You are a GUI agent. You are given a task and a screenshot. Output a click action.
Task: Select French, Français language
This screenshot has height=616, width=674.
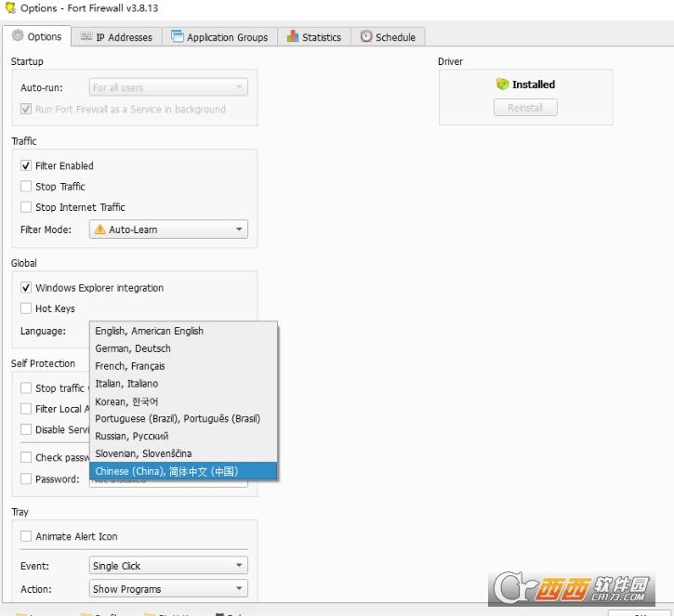pos(183,366)
